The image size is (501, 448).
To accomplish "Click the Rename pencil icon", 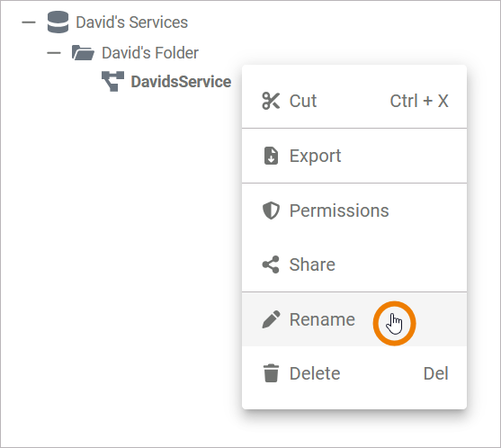I will coord(271,319).
